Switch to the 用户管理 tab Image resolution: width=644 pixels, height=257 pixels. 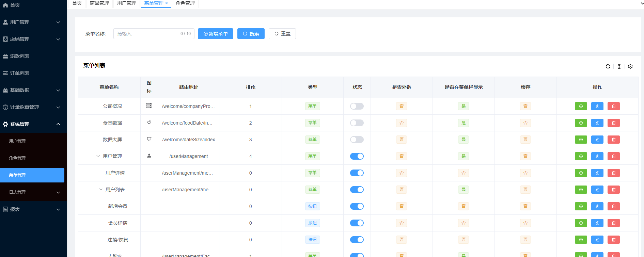point(127,3)
